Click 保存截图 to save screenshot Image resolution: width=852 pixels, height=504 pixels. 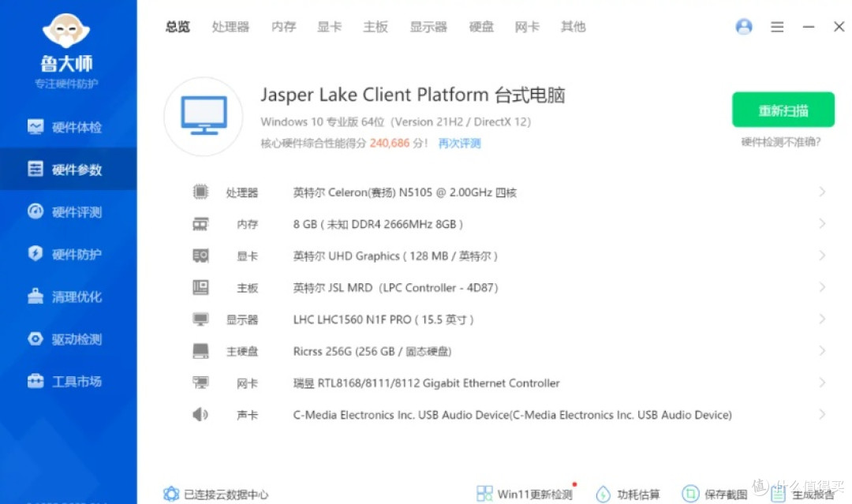pos(715,495)
